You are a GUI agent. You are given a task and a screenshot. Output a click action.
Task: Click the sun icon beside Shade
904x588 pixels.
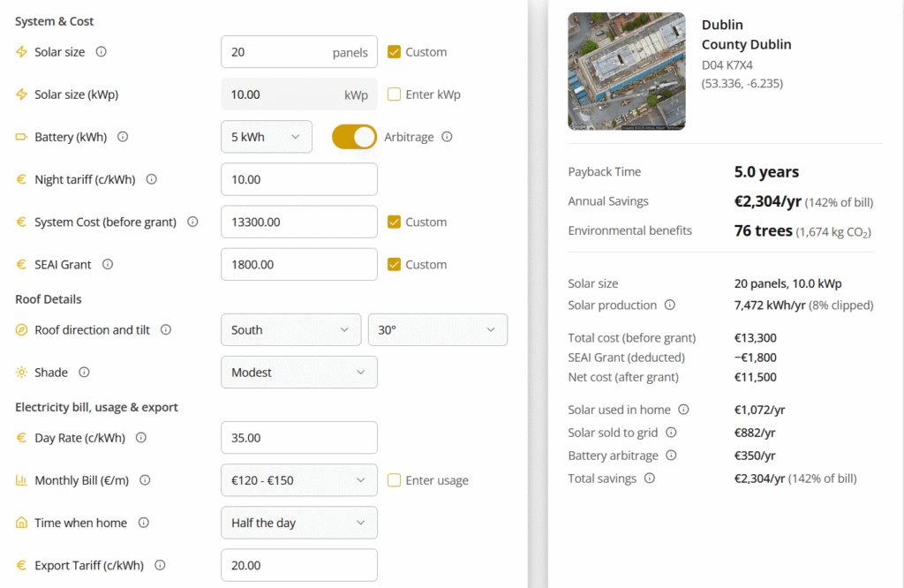click(21, 372)
